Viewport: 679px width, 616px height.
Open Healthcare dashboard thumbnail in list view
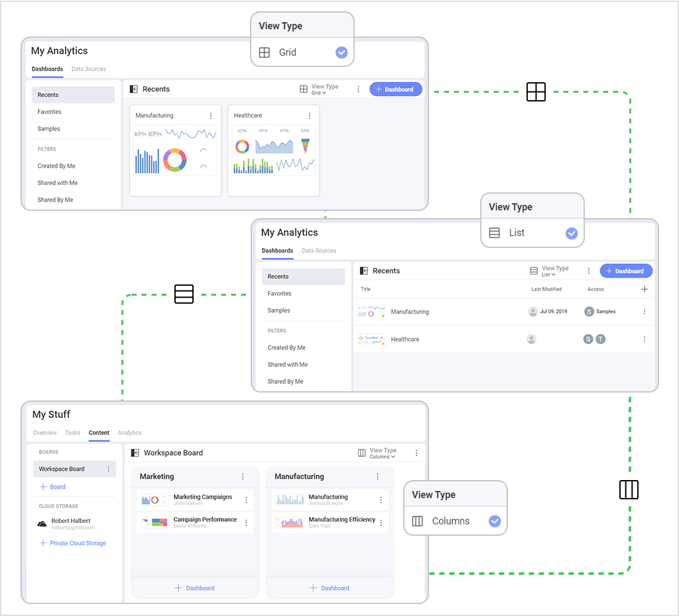371,339
